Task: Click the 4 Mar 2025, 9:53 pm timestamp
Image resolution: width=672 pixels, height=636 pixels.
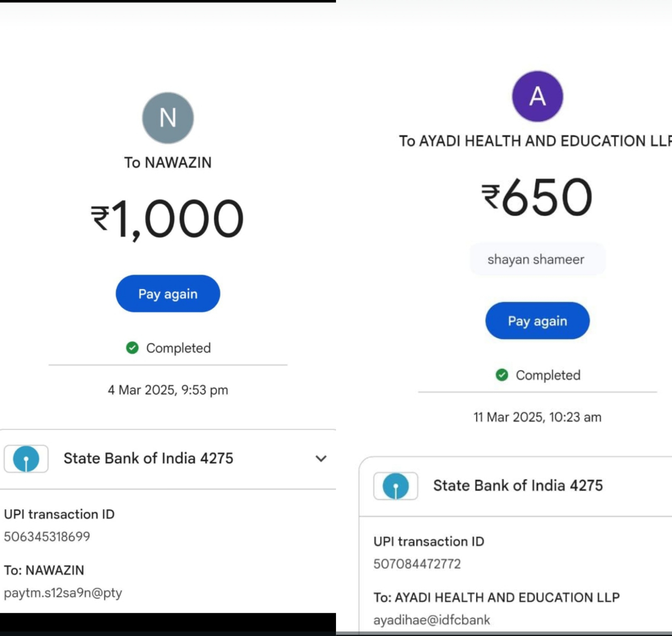Action: click(168, 390)
